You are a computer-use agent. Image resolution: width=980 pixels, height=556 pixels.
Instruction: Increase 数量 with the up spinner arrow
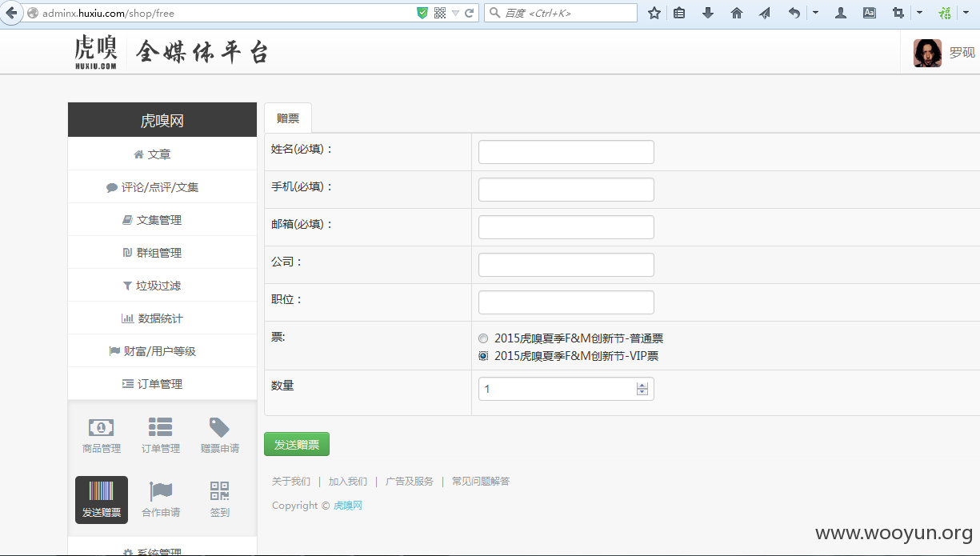[642, 386]
